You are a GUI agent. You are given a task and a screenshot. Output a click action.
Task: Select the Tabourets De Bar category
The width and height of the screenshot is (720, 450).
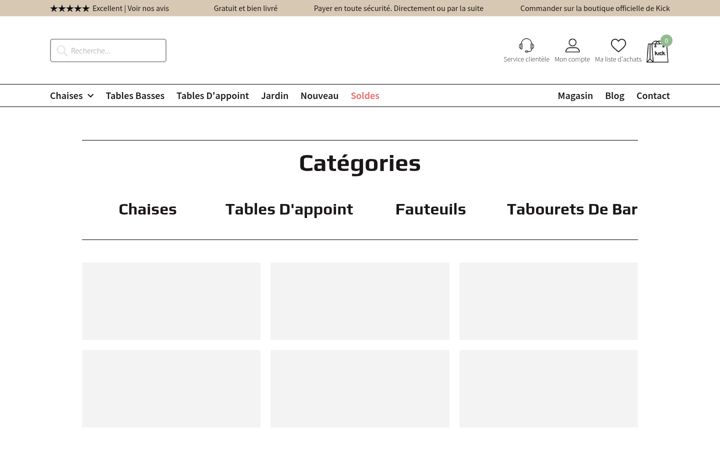point(572,209)
